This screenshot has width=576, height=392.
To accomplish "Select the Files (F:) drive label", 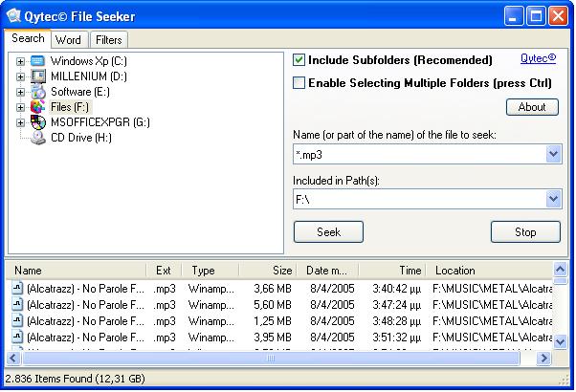I will [x=70, y=107].
